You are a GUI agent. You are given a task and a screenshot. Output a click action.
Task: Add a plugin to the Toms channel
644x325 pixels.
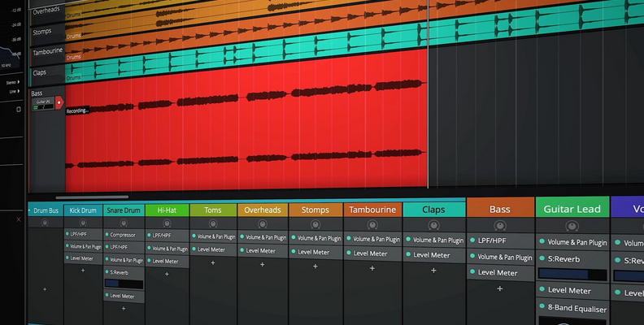pos(213,262)
